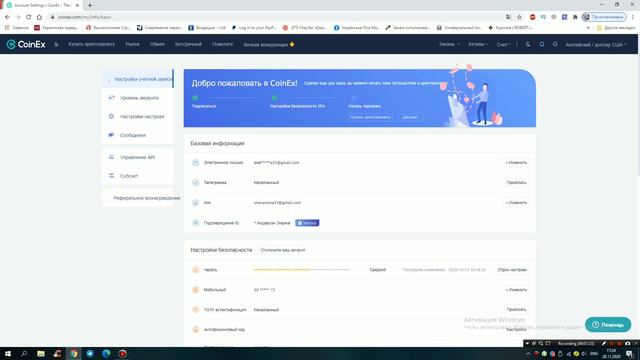Image resolution: width=640 pixels, height=360 pixels.
Task: Open the search magnifier icon in CoinEx header
Action: pyautogui.click(x=542, y=44)
